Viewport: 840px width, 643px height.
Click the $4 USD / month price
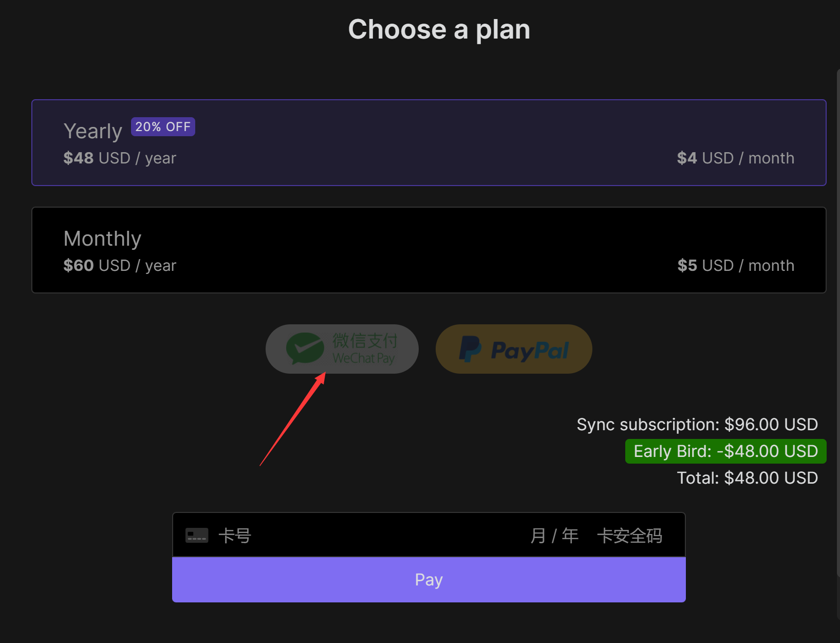coord(735,158)
